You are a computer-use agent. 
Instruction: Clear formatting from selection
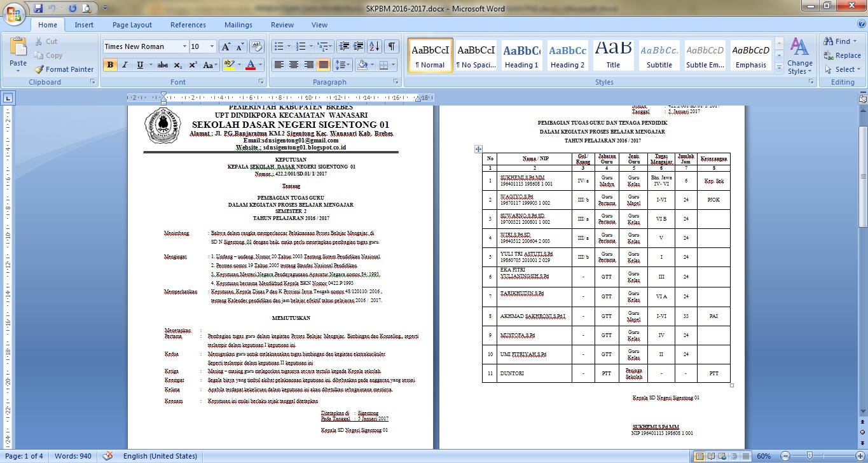point(257,46)
